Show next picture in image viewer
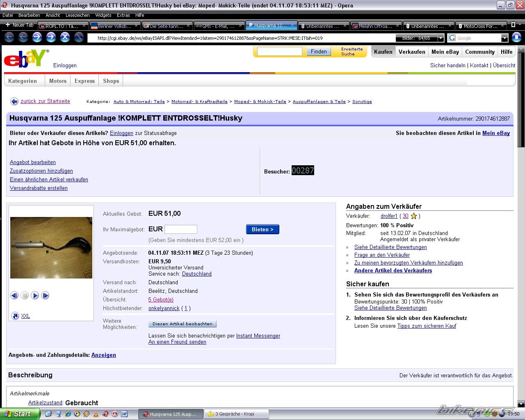 pos(45,295)
